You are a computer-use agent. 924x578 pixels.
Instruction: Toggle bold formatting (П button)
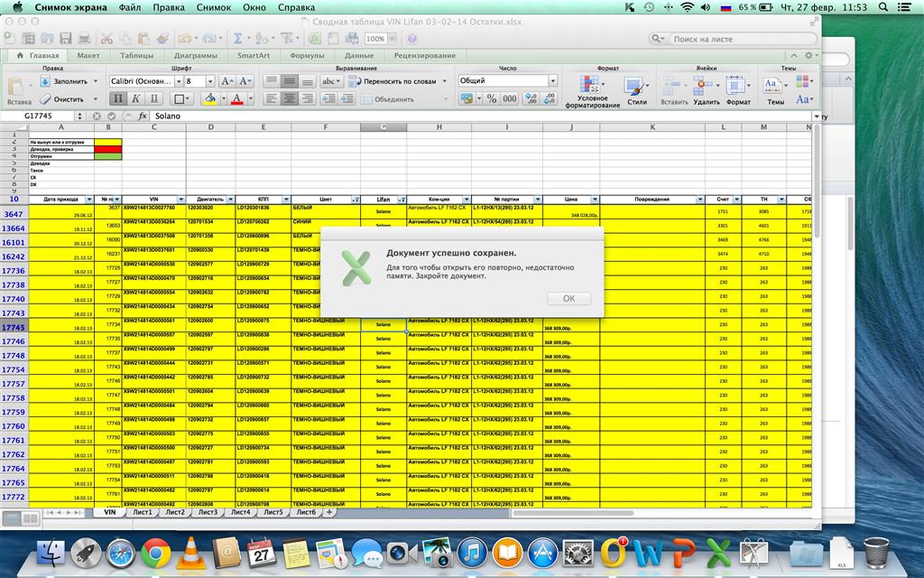(118, 98)
